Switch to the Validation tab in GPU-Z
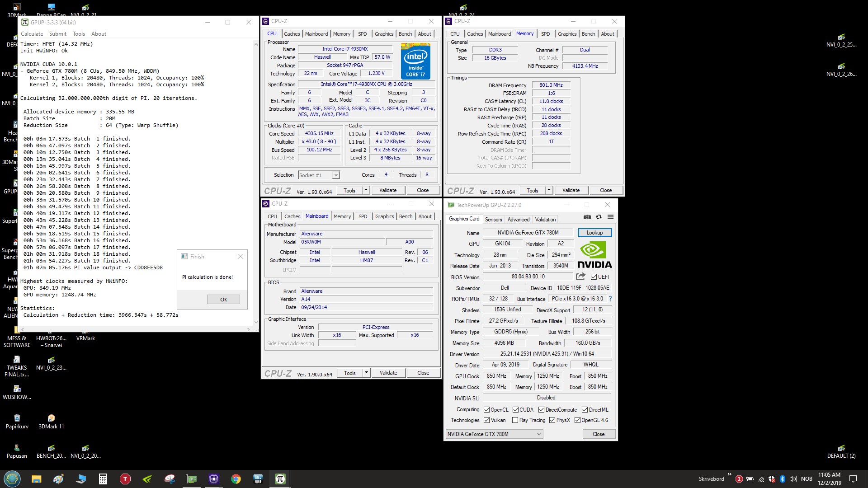Screen dimensions: 868x488 tap(545, 220)
